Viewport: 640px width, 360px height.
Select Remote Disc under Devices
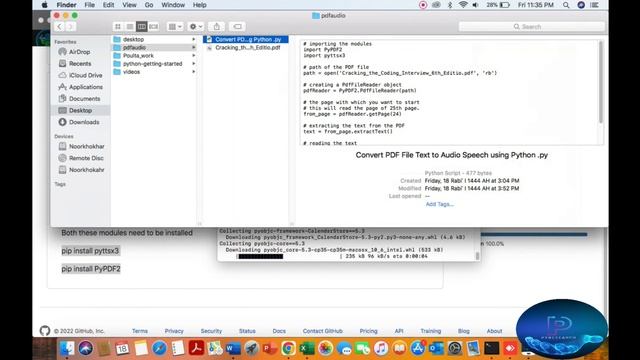click(x=86, y=158)
